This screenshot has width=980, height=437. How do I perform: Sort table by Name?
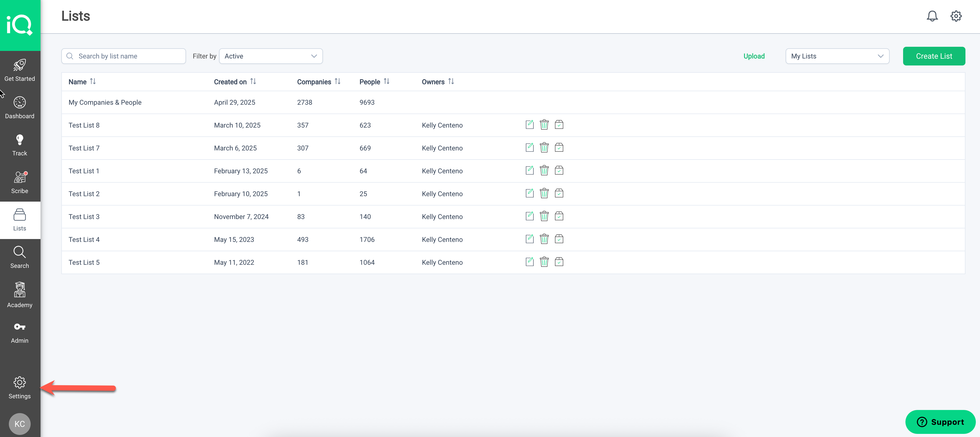click(93, 81)
